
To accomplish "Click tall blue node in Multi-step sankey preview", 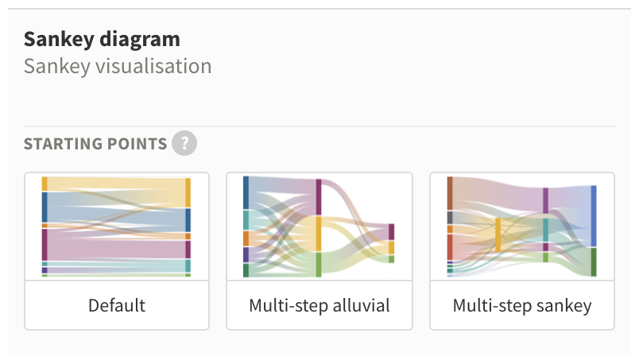I will click(x=594, y=216).
